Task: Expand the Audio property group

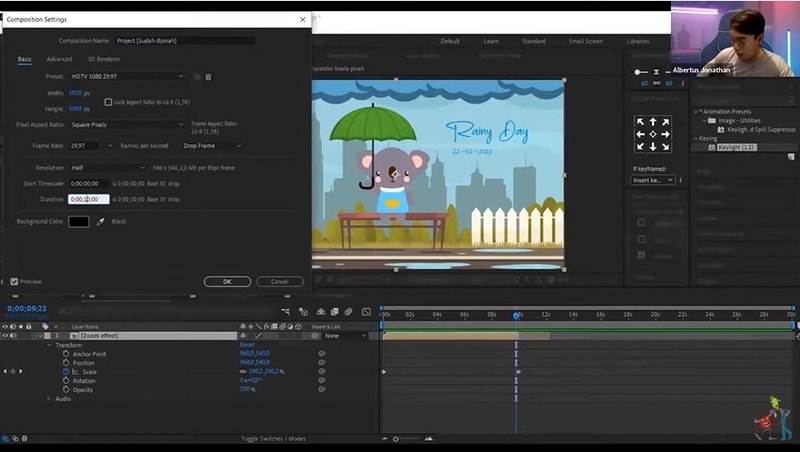Action: click(48, 398)
